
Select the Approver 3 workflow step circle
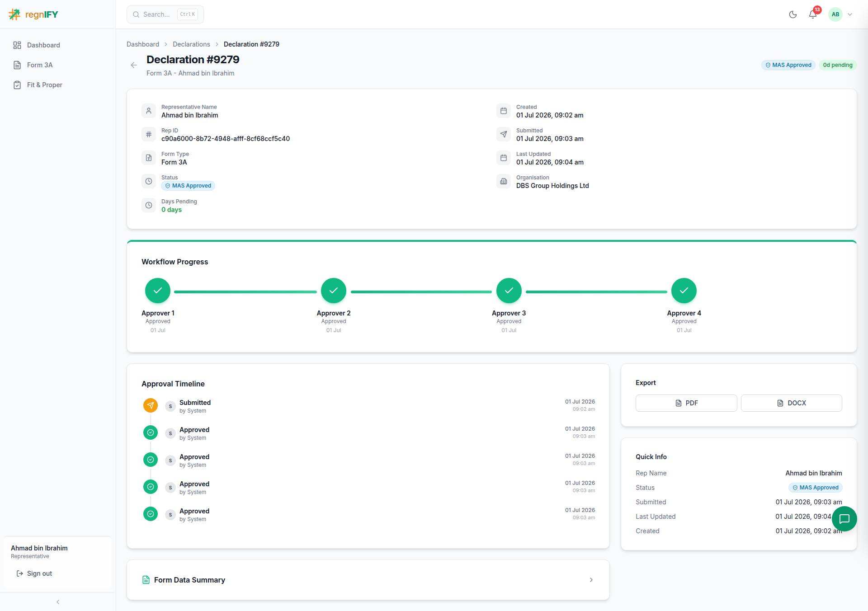tap(509, 291)
